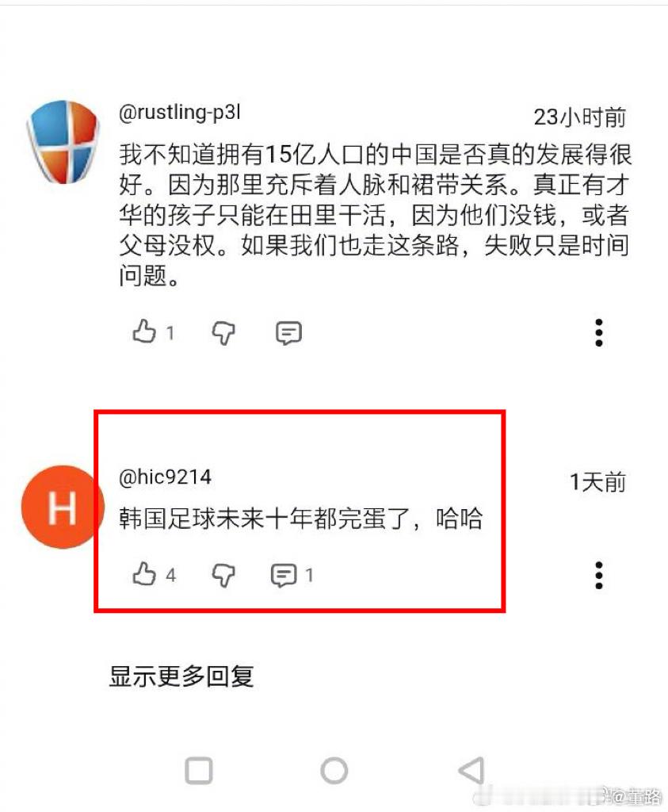Click the 23小时前 timestamp
This screenshot has width=668, height=812.
(579, 117)
